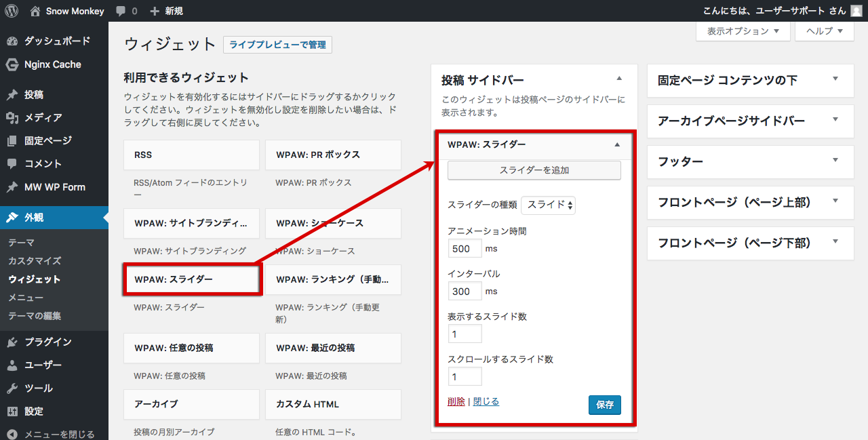The height and width of the screenshot is (440, 868).
Task: Click Snow Monkey site name link
Action: pyautogui.click(x=75, y=11)
